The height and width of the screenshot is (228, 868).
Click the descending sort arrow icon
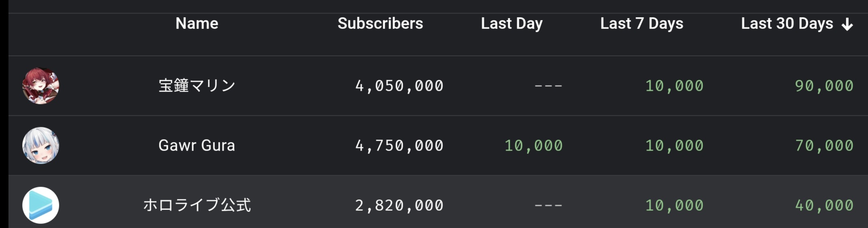point(847,24)
